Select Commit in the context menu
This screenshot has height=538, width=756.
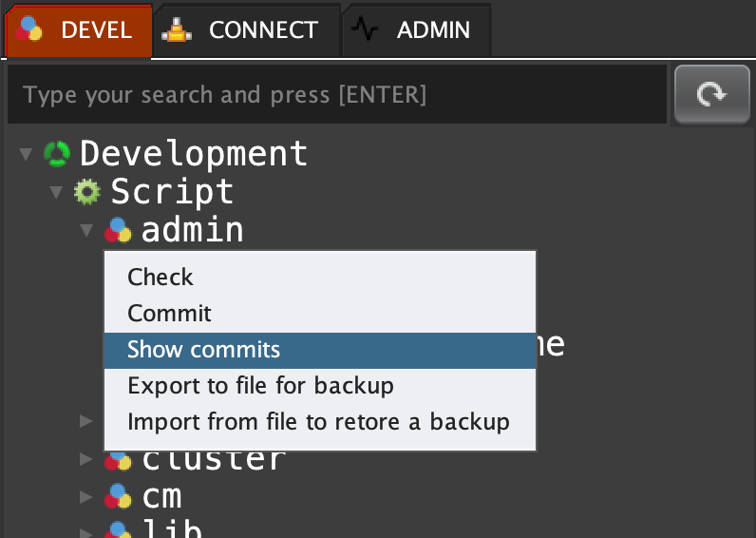(170, 314)
